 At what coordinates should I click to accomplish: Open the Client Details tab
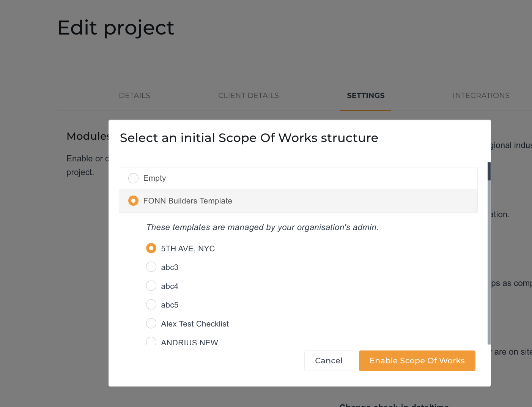click(x=249, y=96)
